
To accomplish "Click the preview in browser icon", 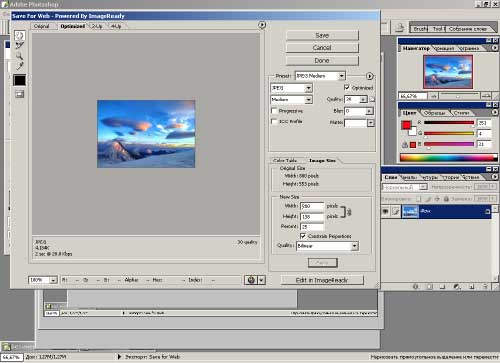I will coord(251,280).
